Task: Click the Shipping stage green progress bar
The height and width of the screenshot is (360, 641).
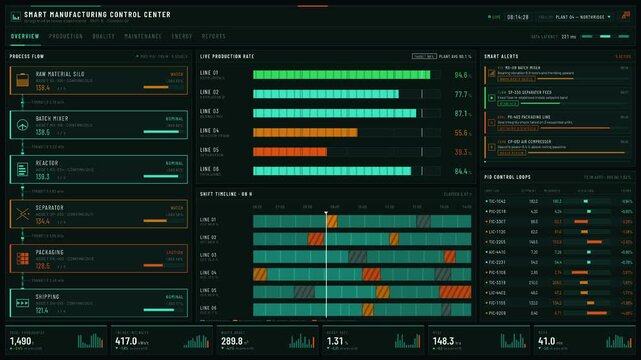Action: (x=159, y=310)
